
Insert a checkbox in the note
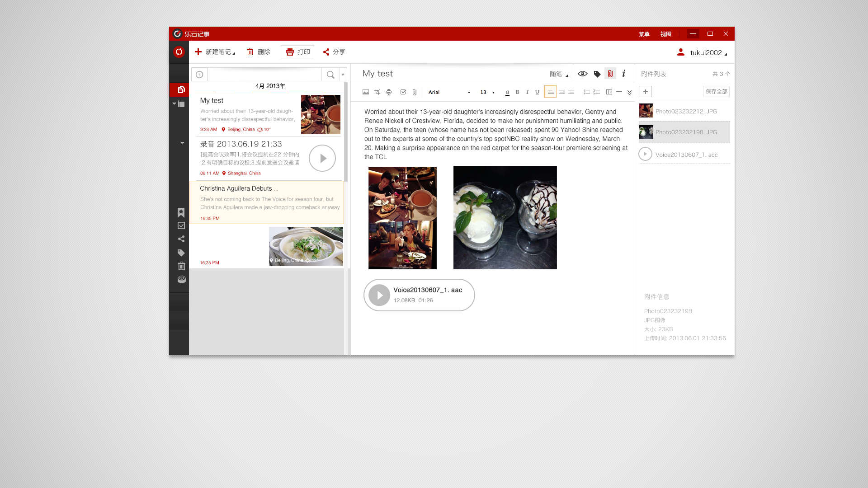click(403, 92)
